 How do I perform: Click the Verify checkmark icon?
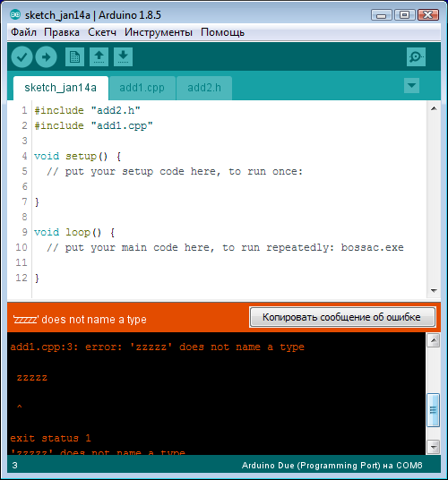22,57
